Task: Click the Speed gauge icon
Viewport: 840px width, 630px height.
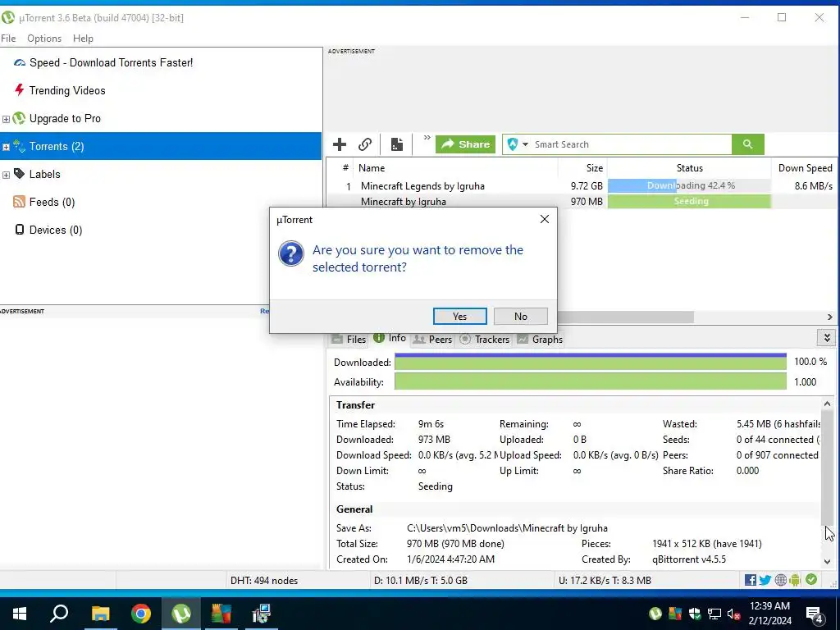Action: [20, 62]
